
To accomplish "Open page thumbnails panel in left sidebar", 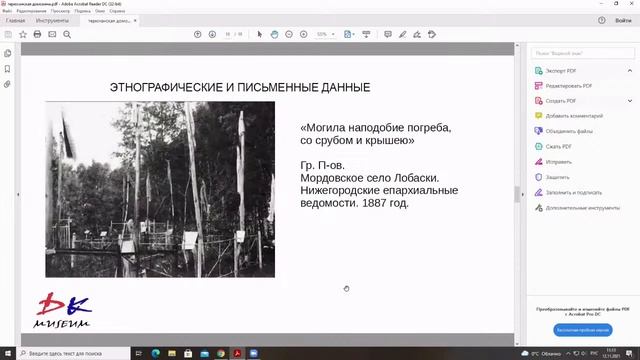I will [7, 53].
